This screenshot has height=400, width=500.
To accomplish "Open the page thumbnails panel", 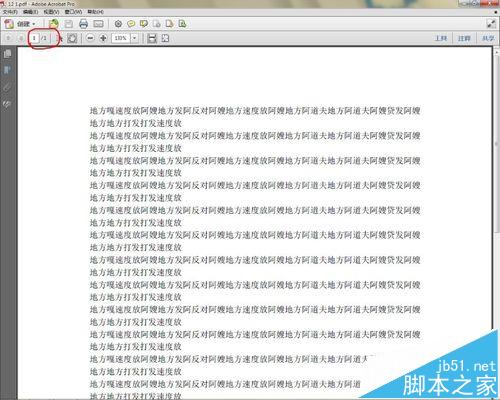I will [7, 54].
